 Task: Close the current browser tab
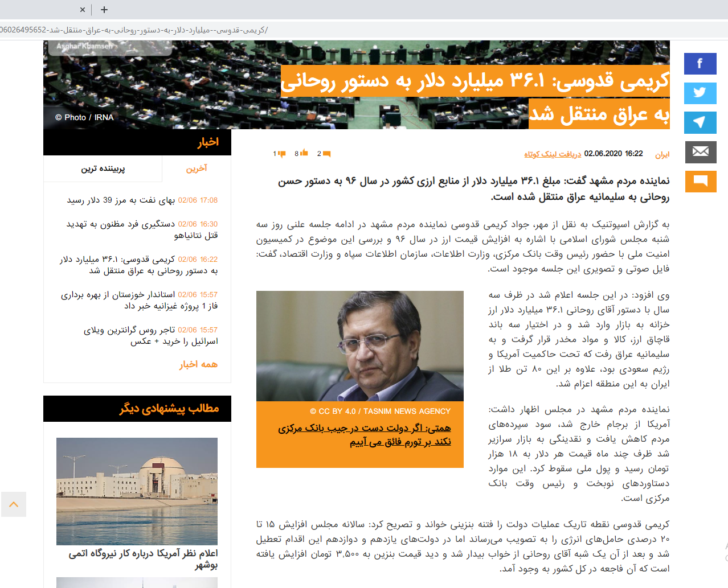click(x=83, y=10)
